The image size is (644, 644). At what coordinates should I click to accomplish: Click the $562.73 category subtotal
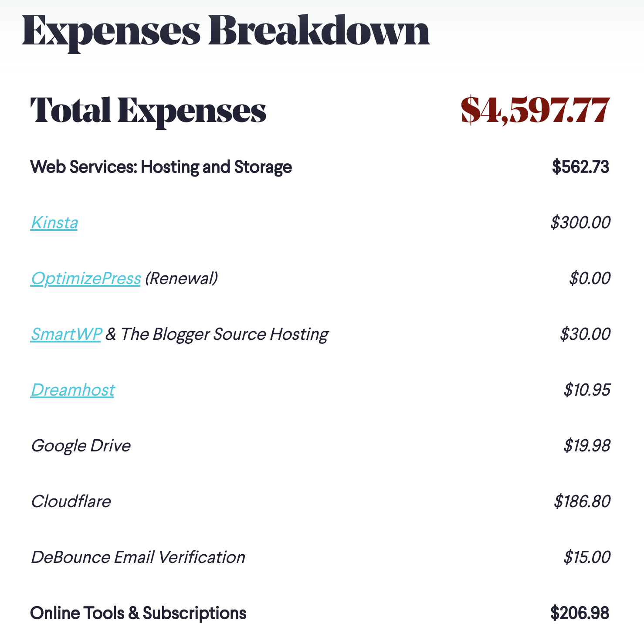[x=580, y=167]
